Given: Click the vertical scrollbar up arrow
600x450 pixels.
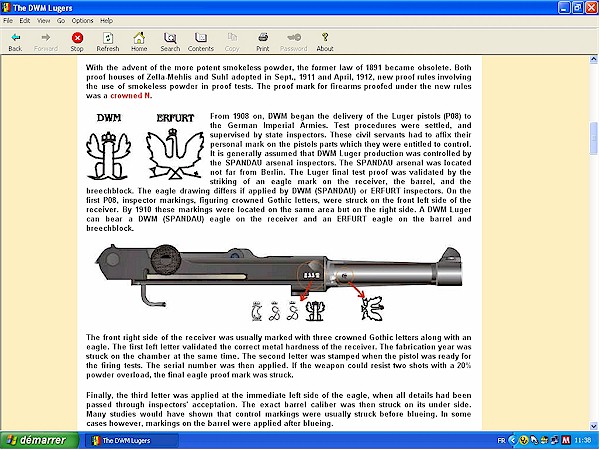Looking at the screenshot, I should [x=593, y=59].
